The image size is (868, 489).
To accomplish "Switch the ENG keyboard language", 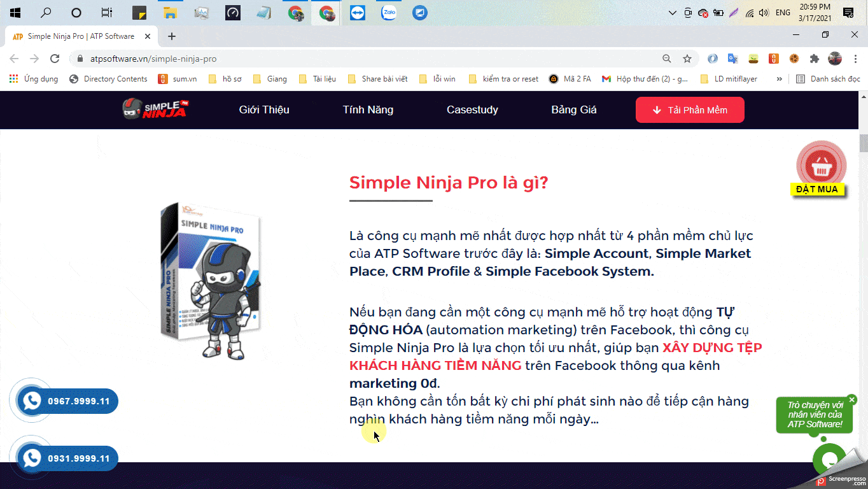I will (781, 11).
